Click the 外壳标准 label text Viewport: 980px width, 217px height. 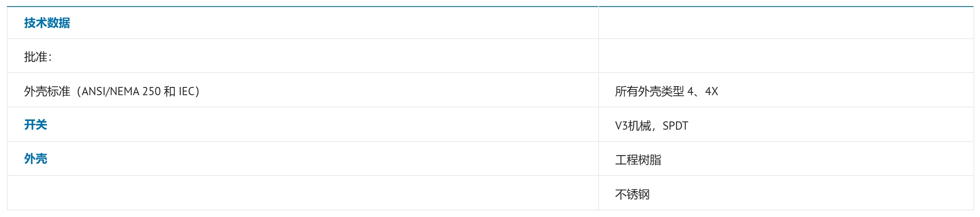click(x=47, y=91)
